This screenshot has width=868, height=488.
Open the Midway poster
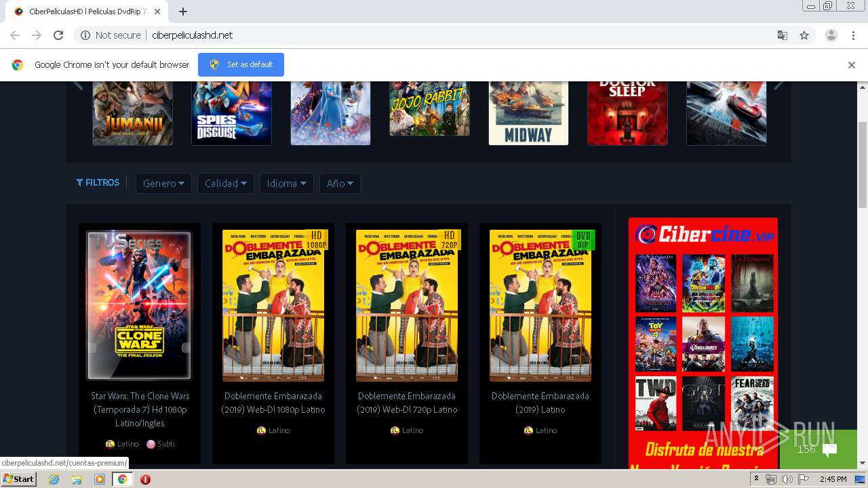[528, 113]
